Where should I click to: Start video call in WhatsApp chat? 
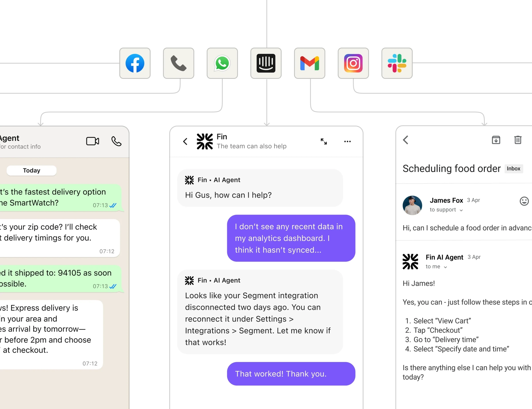click(92, 141)
